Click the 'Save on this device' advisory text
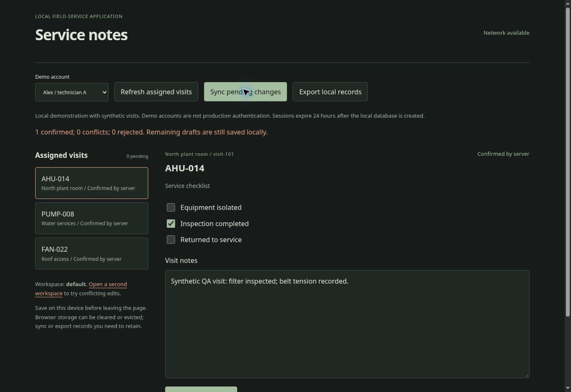The image size is (571, 392). 91,317
